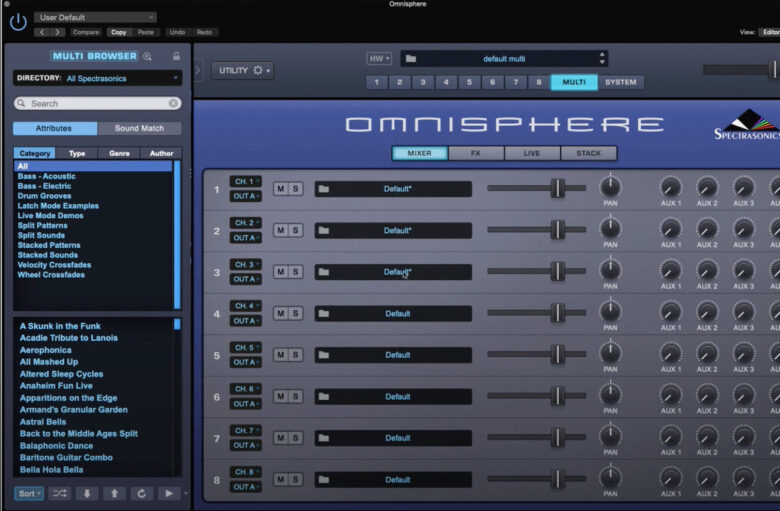Open the patch folder icon on channel 1

coord(324,189)
